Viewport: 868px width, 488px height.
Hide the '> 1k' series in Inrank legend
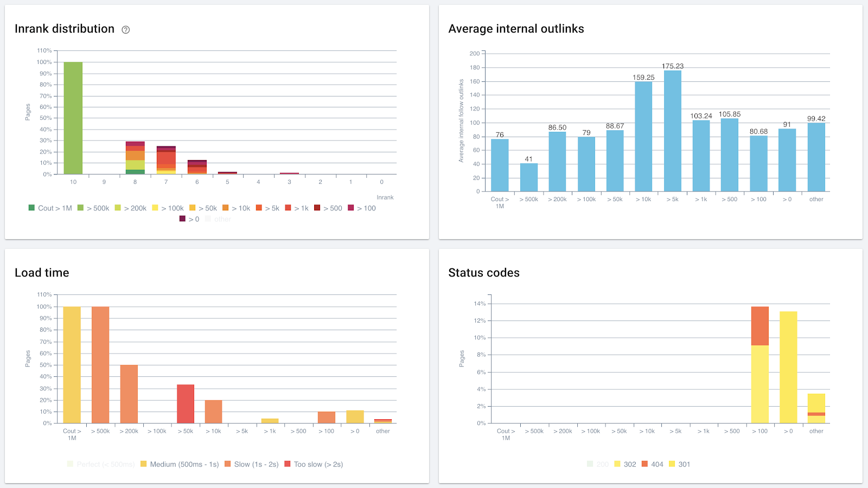click(297, 208)
